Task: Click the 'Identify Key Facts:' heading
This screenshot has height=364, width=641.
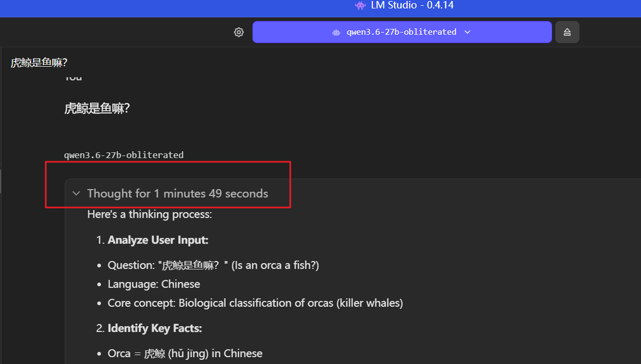Action: tap(155, 328)
